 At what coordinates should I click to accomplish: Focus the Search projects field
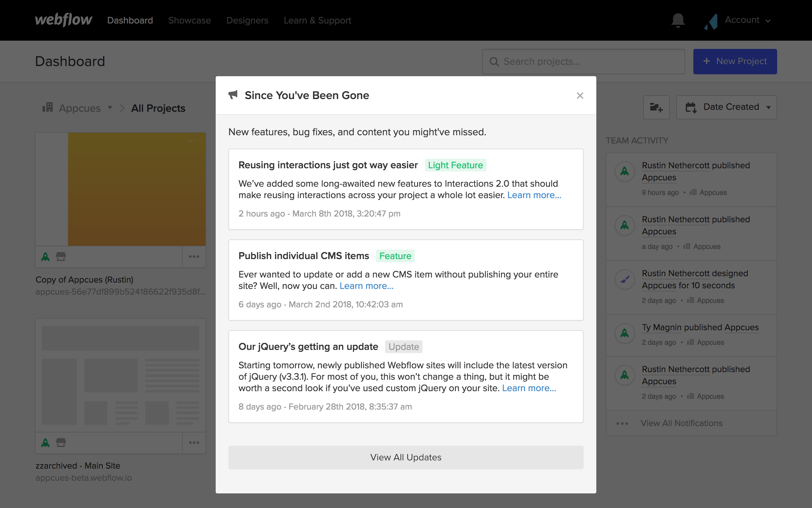click(x=583, y=62)
